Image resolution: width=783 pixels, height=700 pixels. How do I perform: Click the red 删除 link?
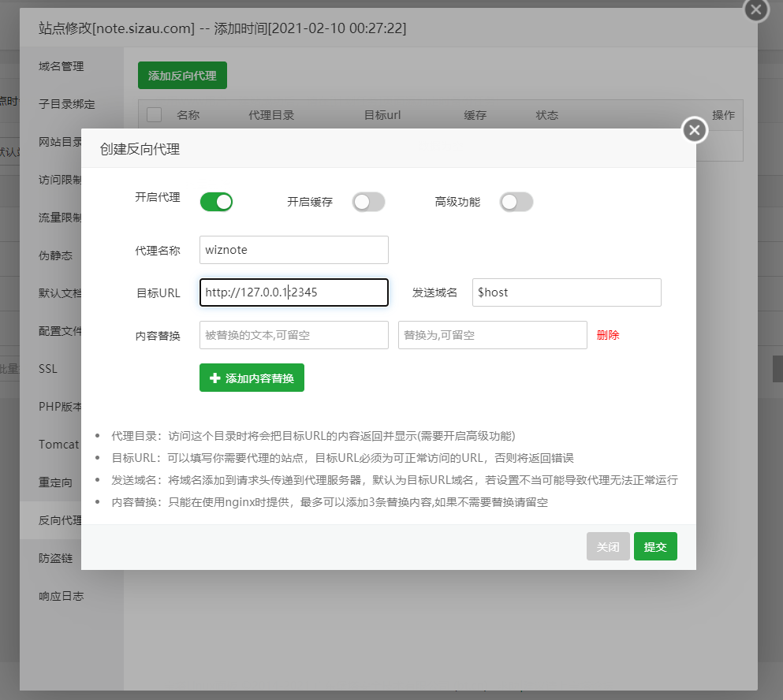tap(608, 335)
